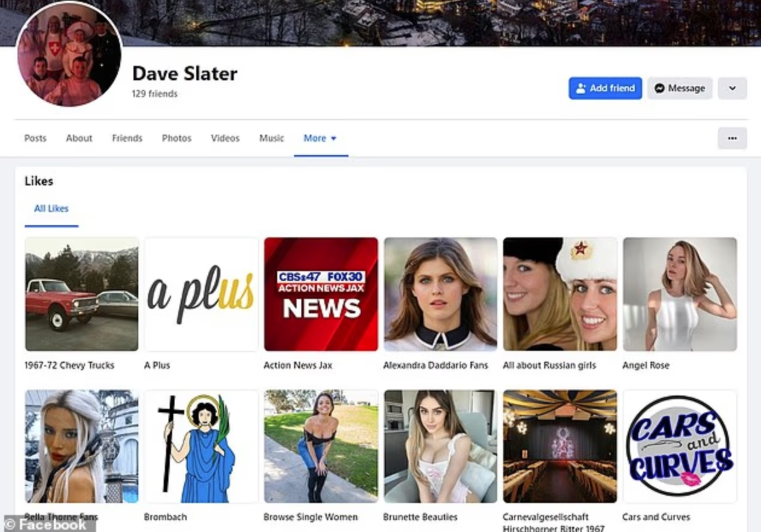761x532 pixels.
Task: Open the three-dots options menu
Action: click(x=732, y=138)
